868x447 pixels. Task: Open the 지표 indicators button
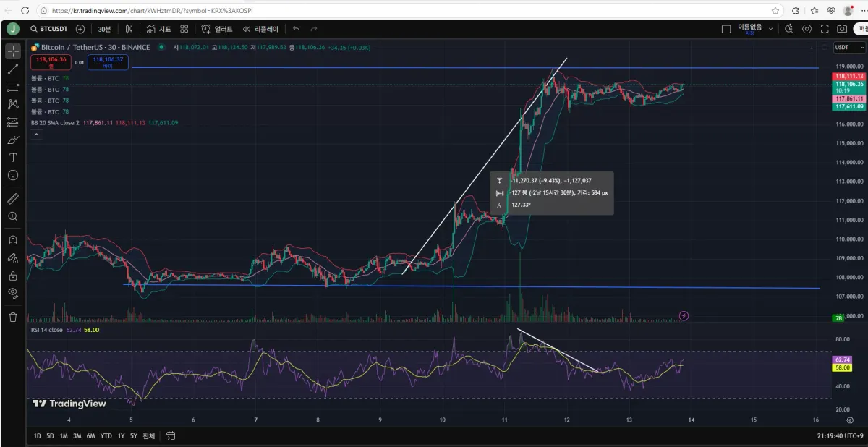tap(158, 29)
